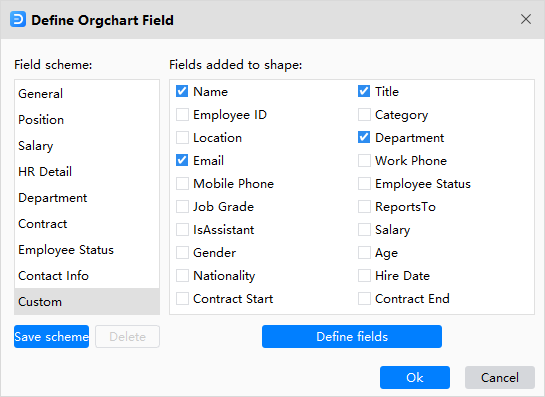Uncheck the Department field checkbox
Screen dimensions: 545x397
[364, 137]
